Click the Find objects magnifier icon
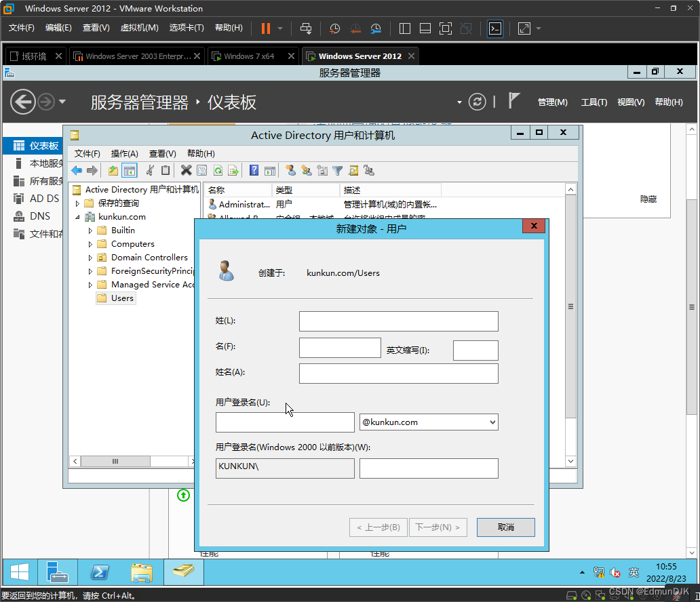 click(353, 170)
